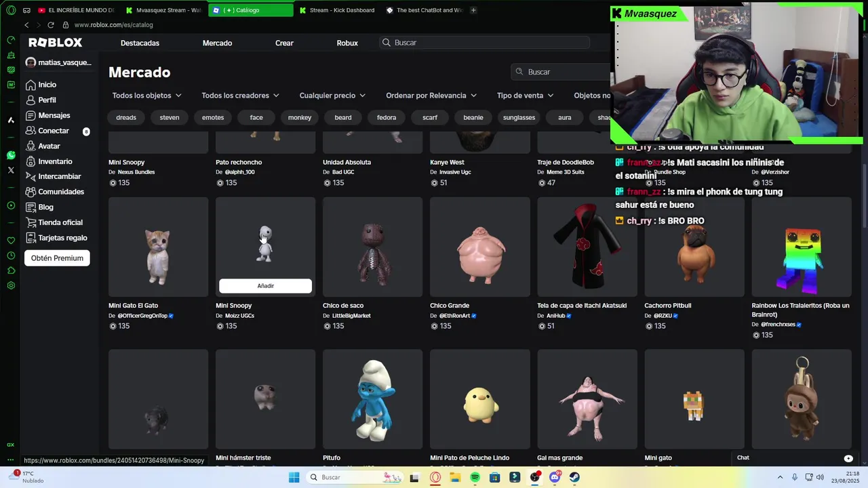Open Windows Start menu
The width and height of the screenshot is (868, 488).
click(x=294, y=477)
